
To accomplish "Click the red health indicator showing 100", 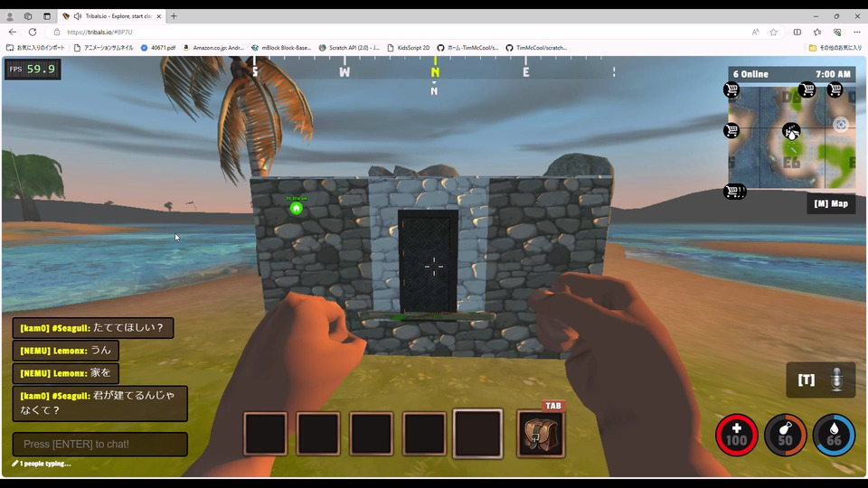I will coord(736,435).
